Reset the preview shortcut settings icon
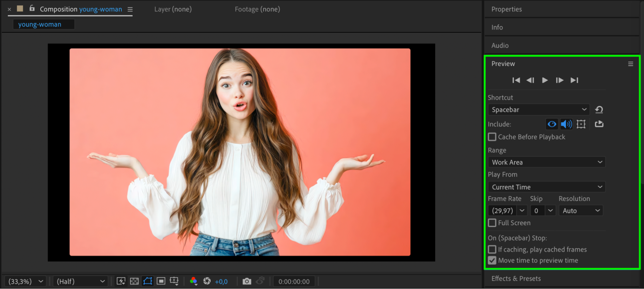 (599, 110)
